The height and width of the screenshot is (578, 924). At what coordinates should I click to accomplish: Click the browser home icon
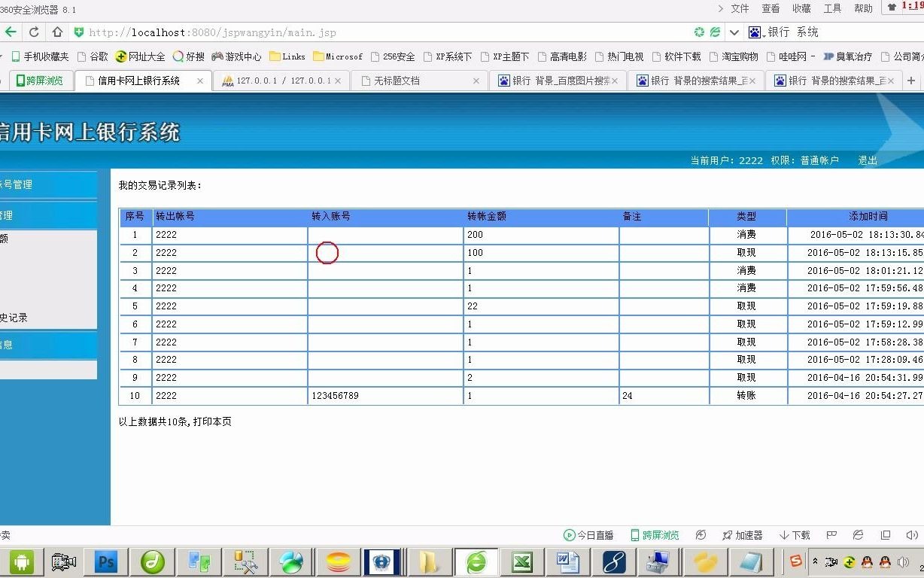point(56,32)
